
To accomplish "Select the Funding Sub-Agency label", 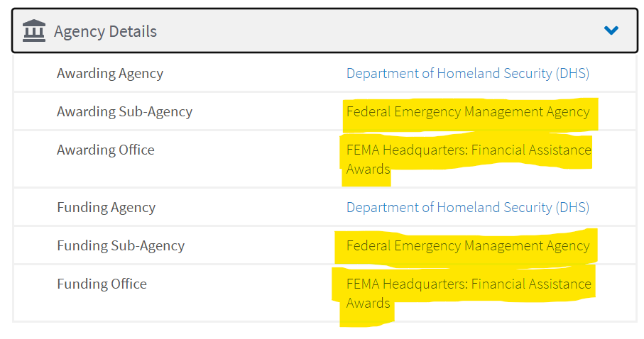I will (121, 246).
